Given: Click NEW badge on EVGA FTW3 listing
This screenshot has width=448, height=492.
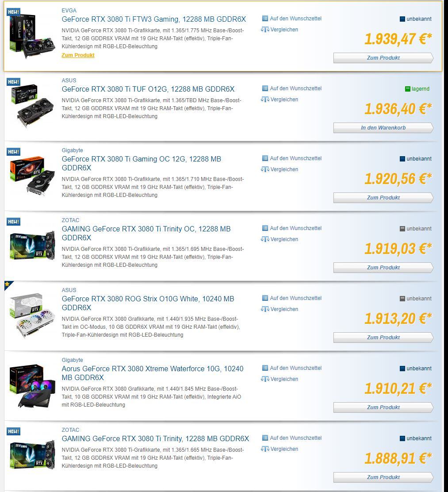Looking at the screenshot, I should (14, 12).
